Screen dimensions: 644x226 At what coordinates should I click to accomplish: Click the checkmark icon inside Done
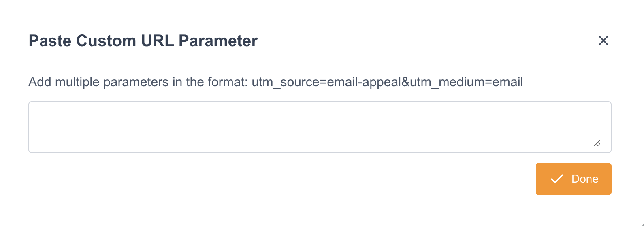557,179
